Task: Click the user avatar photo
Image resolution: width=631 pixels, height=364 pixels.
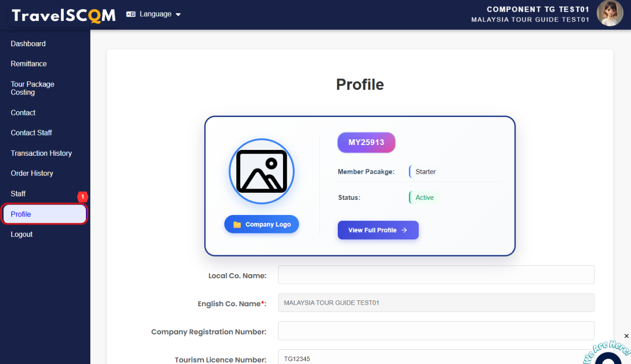Action: (610, 13)
